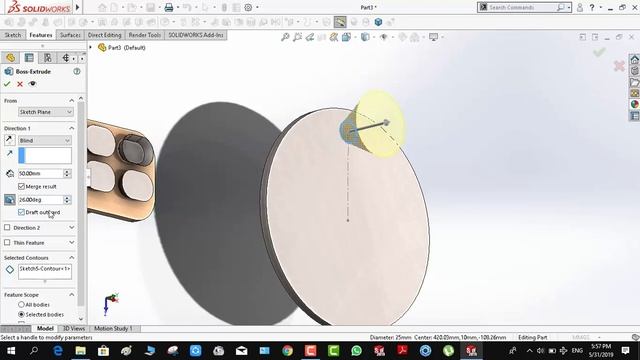Open the Blind end condition dropdown
This screenshot has width=640, height=360.
pos(45,140)
